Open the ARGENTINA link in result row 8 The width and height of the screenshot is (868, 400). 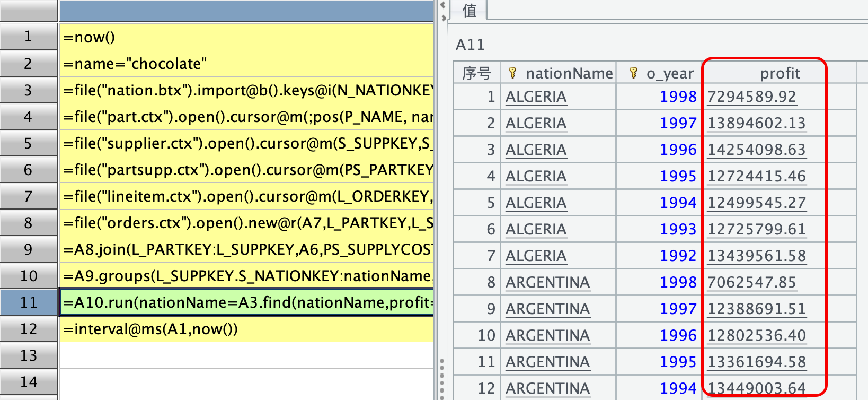[547, 282]
